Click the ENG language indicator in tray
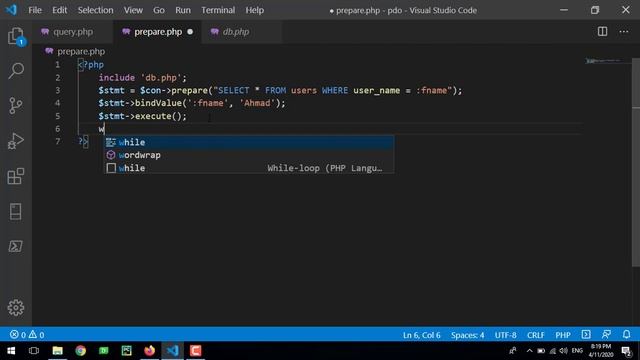The height and width of the screenshot is (360, 640). 577,351
